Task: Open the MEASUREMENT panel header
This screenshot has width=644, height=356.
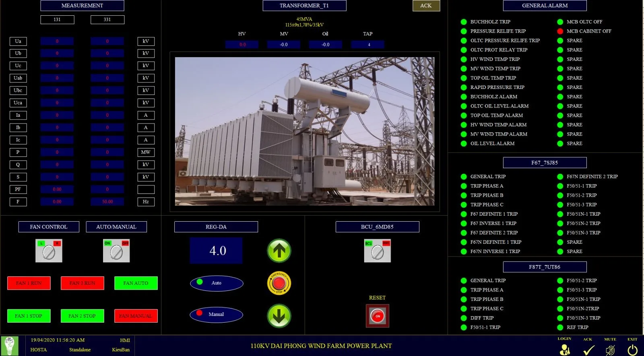Action: tap(82, 6)
